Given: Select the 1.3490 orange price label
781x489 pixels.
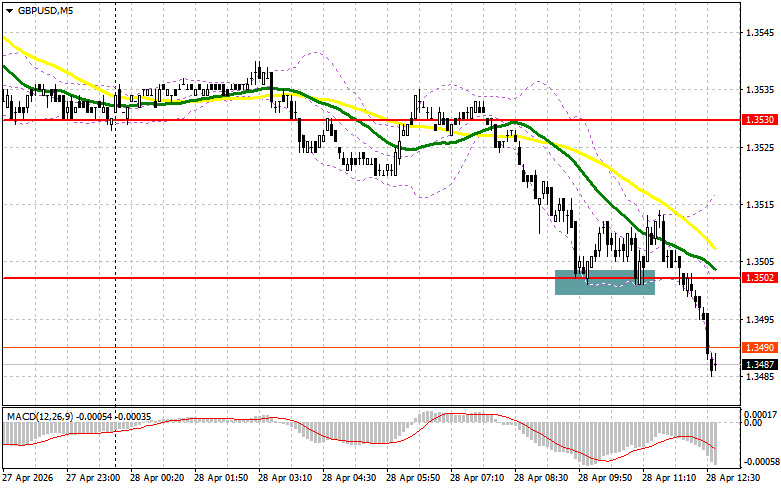Looking at the screenshot, I should coord(760,348).
